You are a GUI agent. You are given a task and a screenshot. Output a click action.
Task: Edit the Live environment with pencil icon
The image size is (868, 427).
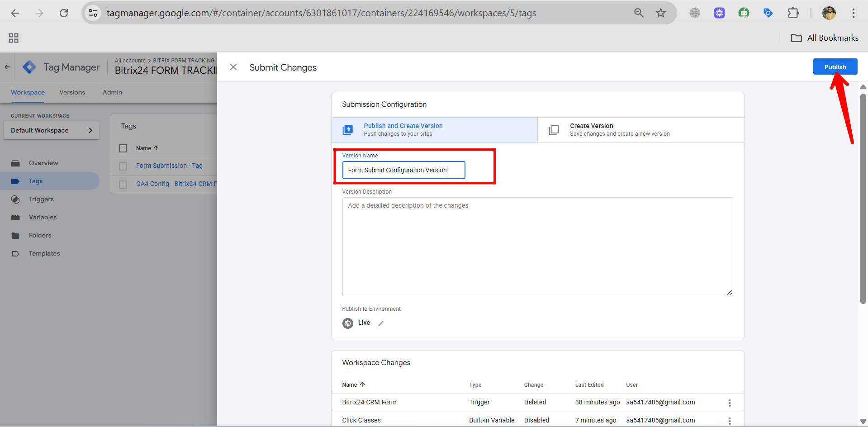[x=381, y=323]
